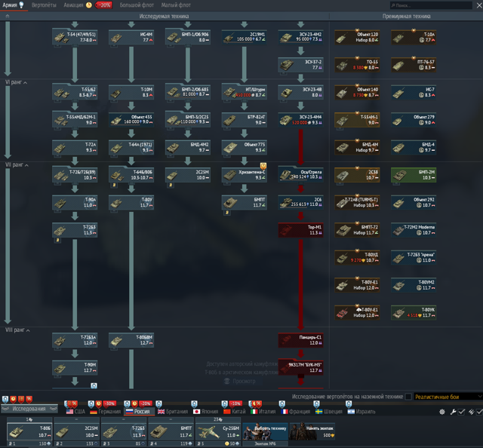Select the Панцирь-С1 vehicle card

click(300, 340)
